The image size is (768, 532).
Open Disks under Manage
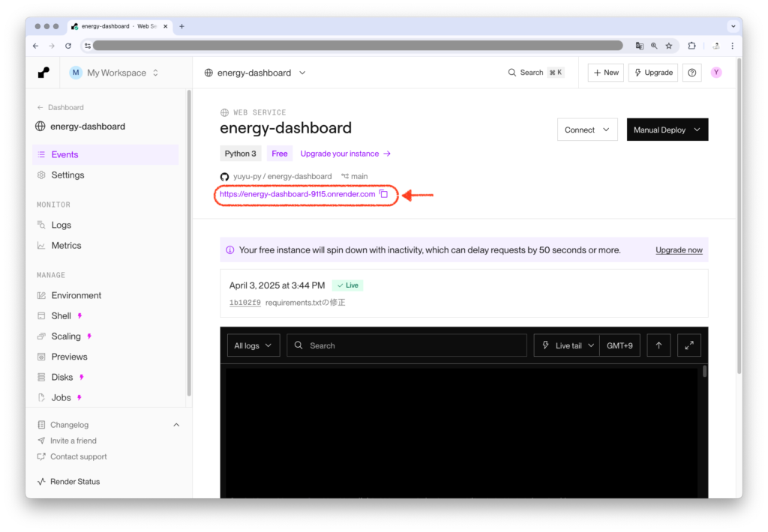coord(105,378)
